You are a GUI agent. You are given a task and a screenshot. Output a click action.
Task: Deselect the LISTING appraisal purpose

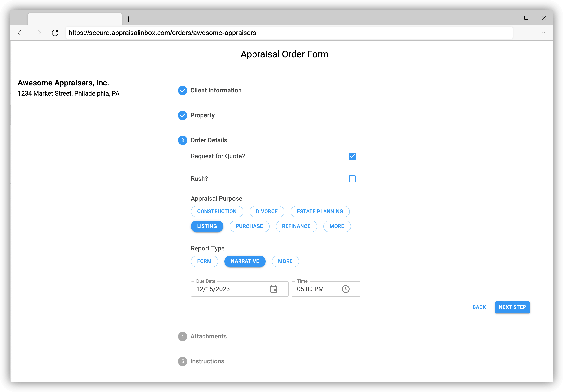207,226
